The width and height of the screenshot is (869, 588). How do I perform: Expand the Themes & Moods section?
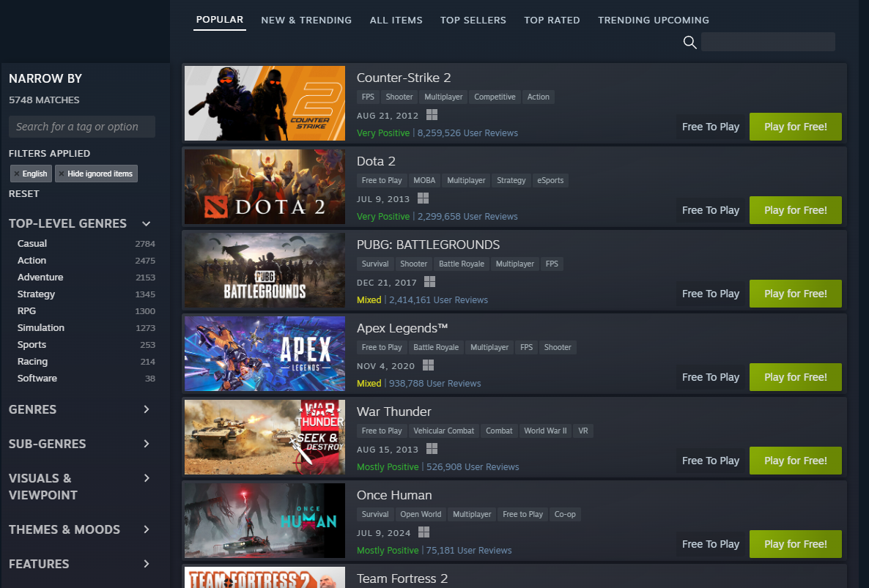(x=147, y=530)
